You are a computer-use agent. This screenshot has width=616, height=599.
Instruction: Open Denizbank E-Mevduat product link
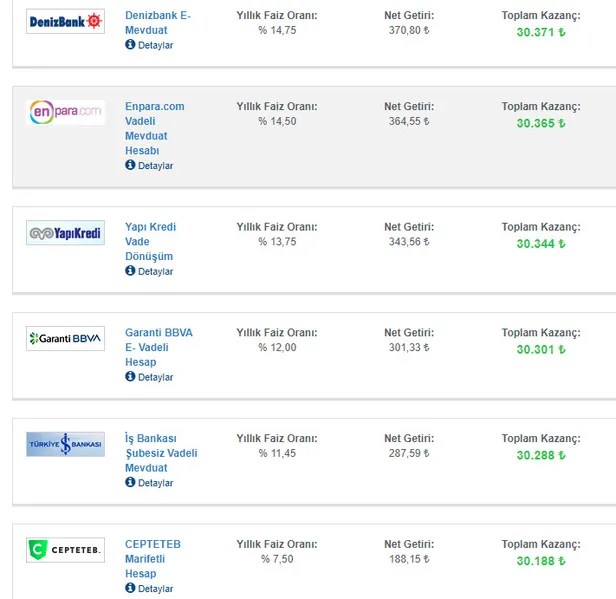pos(157,23)
